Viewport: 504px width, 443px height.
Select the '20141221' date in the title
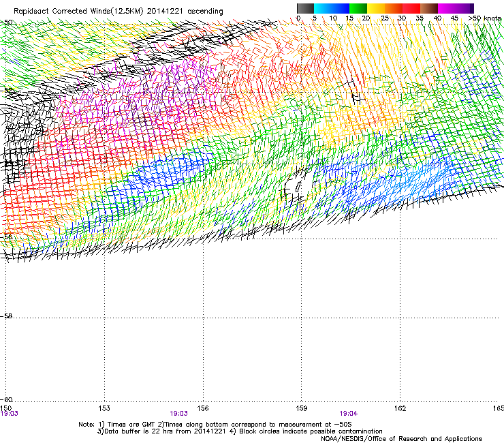point(165,12)
